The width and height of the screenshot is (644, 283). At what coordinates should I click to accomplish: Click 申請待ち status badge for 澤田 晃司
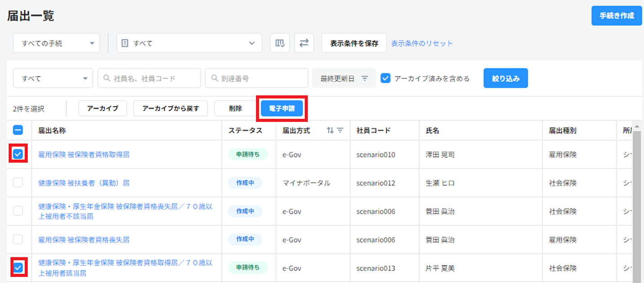pos(248,154)
